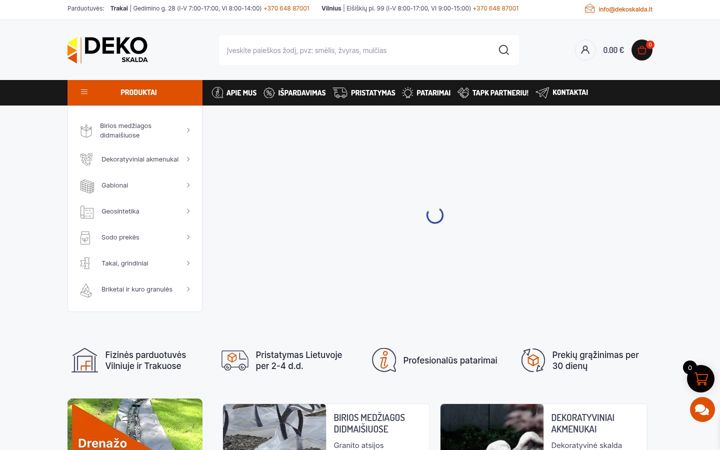Expand the Geosintetika chevron

188,211
